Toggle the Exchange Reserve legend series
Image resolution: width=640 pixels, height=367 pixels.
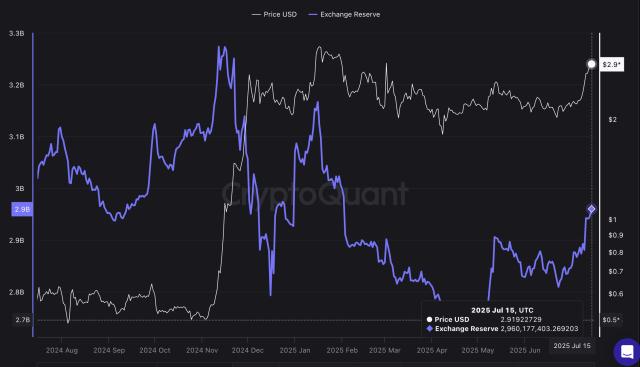point(344,14)
